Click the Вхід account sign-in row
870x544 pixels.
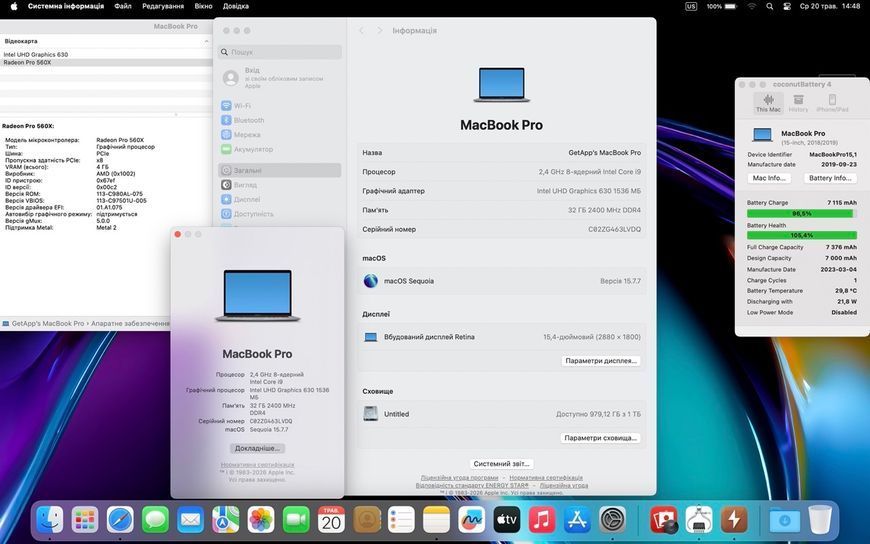coord(280,78)
